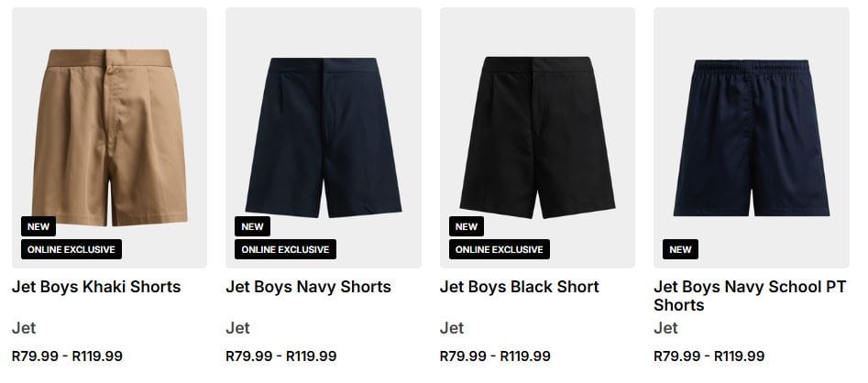This screenshot has height=383, width=868.
Task: Click the NEW badge on Navy School PT Shorts
Action: tap(680, 249)
